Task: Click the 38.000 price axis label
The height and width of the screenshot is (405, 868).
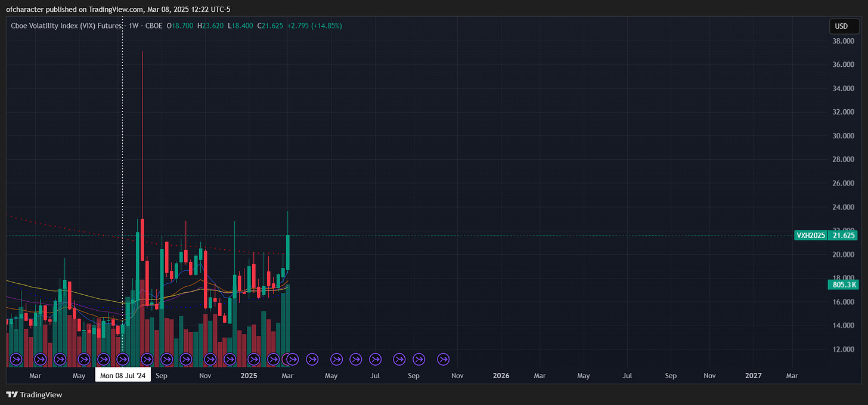Action: pyautogui.click(x=844, y=41)
